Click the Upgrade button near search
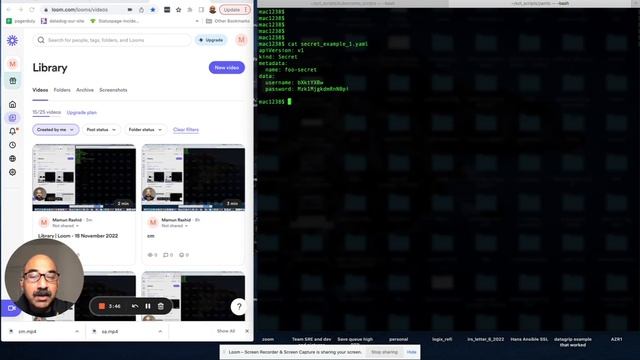Image resolution: width=640 pixels, height=360 pixels. (211, 40)
